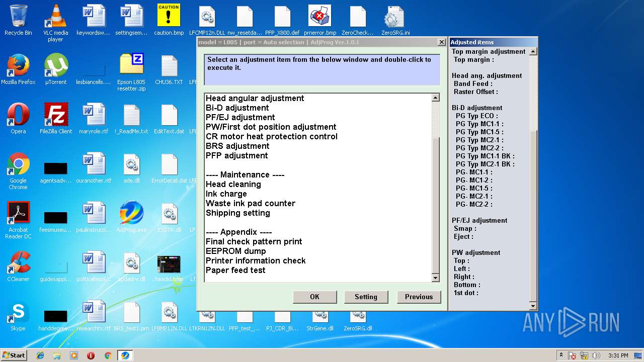The image size is (644, 362).
Task: Select Paper feed test item
Action: 235,270
